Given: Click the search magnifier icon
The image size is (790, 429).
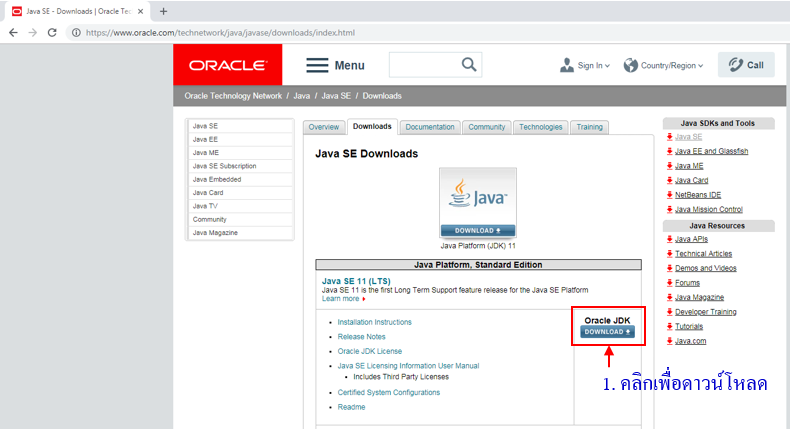Looking at the screenshot, I should click(469, 65).
